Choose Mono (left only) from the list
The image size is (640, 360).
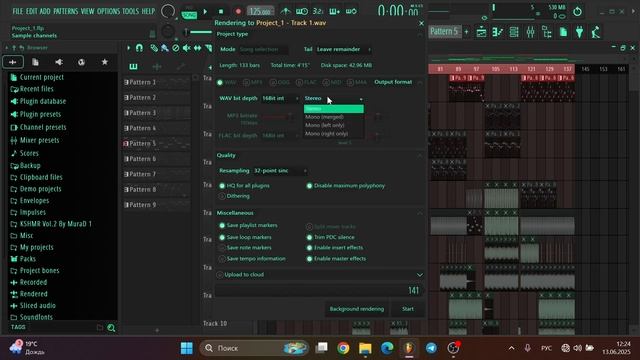(333, 125)
